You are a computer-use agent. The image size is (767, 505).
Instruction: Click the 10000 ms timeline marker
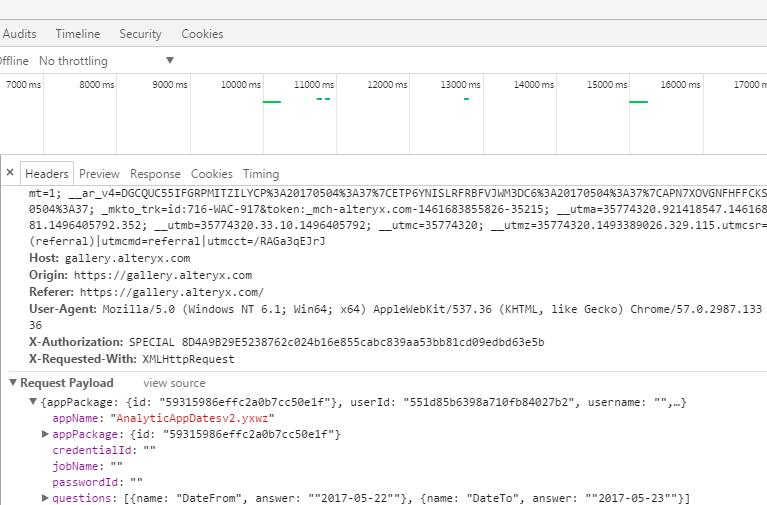(241, 85)
